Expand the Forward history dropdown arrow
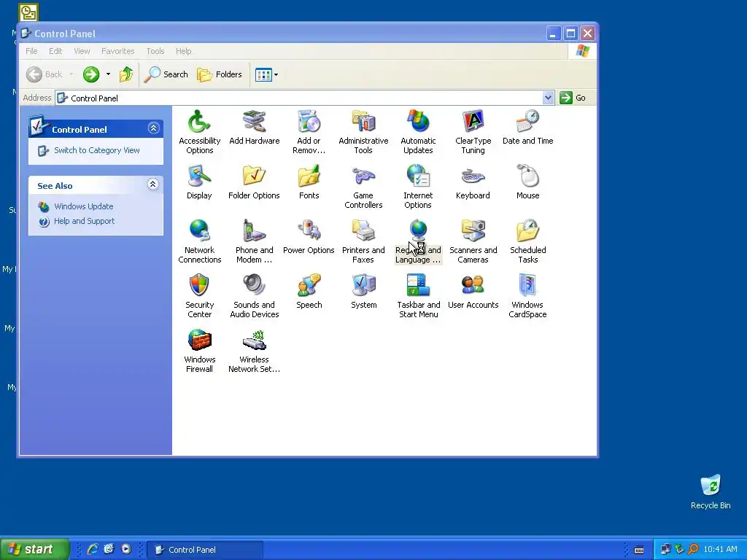This screenshot has height=560, width=747. point(108,74)
